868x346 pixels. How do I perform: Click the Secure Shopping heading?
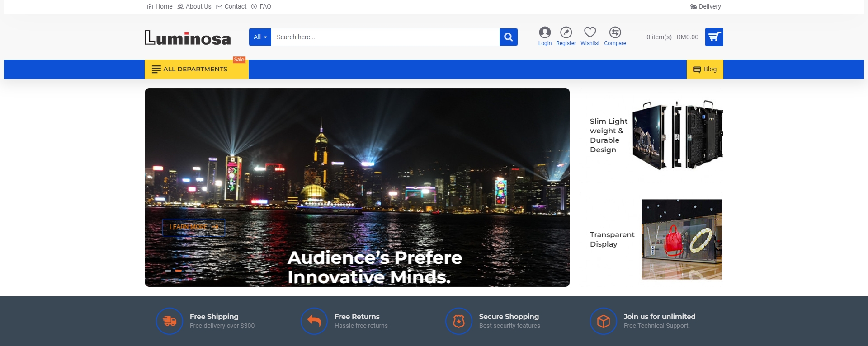click(509, 317)
